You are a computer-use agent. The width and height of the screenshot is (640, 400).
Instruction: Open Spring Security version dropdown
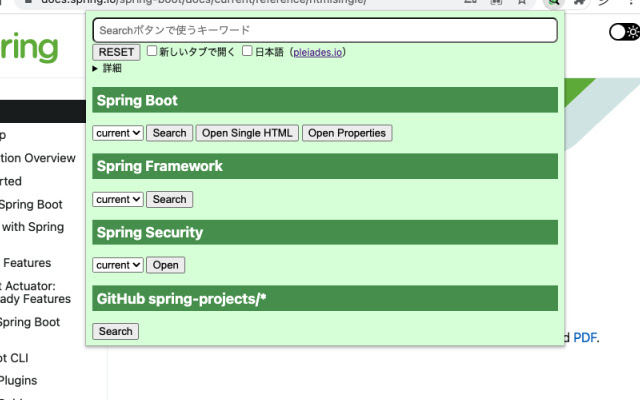[118, 265]
